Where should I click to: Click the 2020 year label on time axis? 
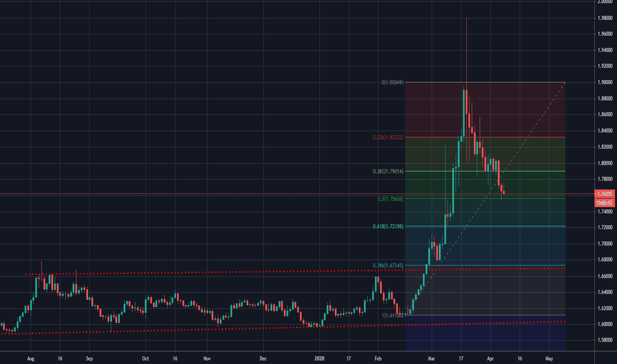tap(320, 359)
